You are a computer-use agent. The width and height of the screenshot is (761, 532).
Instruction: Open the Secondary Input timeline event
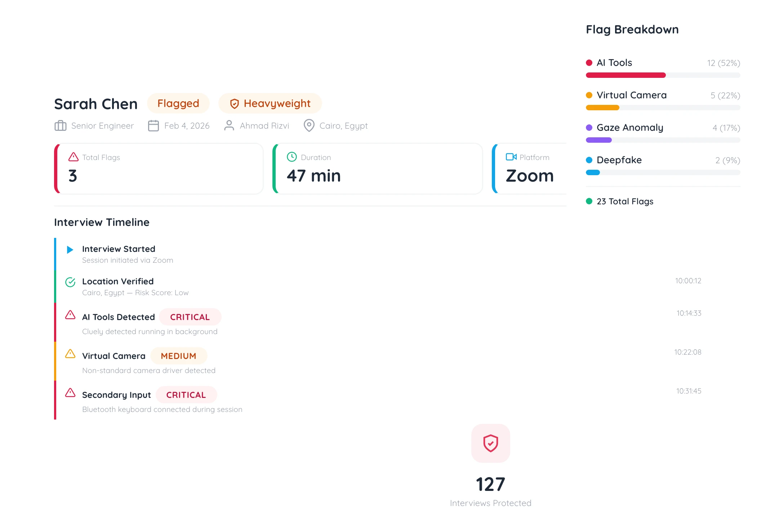coord(116,395)
